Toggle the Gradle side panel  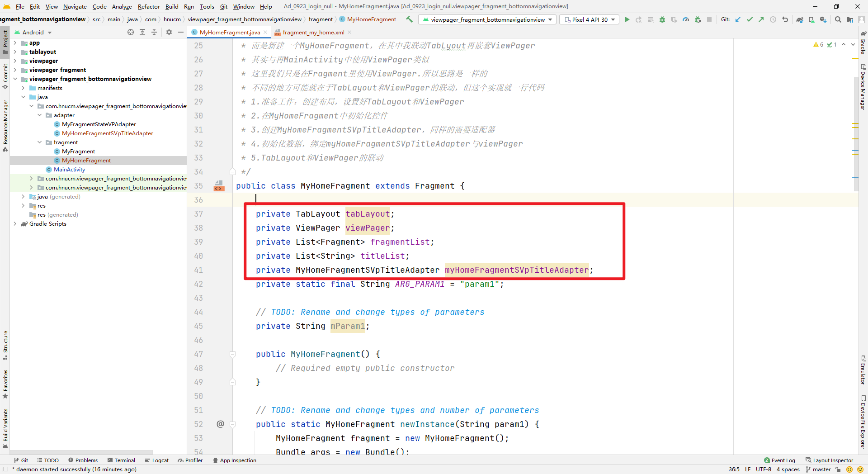[863, 43]
